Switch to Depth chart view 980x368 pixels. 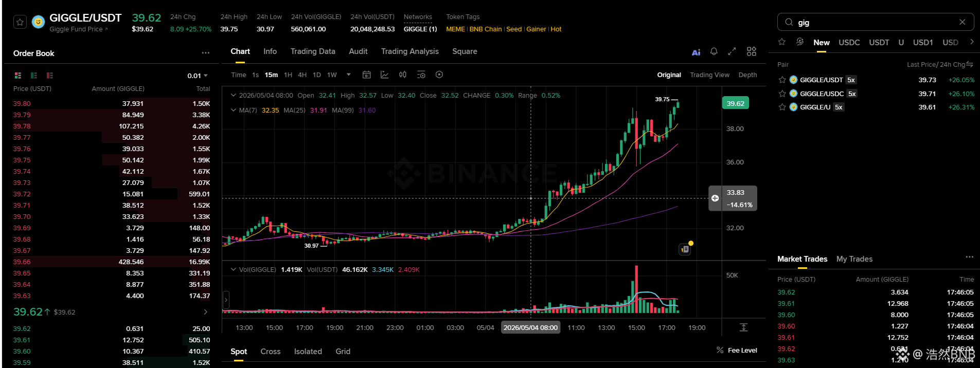point(747,75)
